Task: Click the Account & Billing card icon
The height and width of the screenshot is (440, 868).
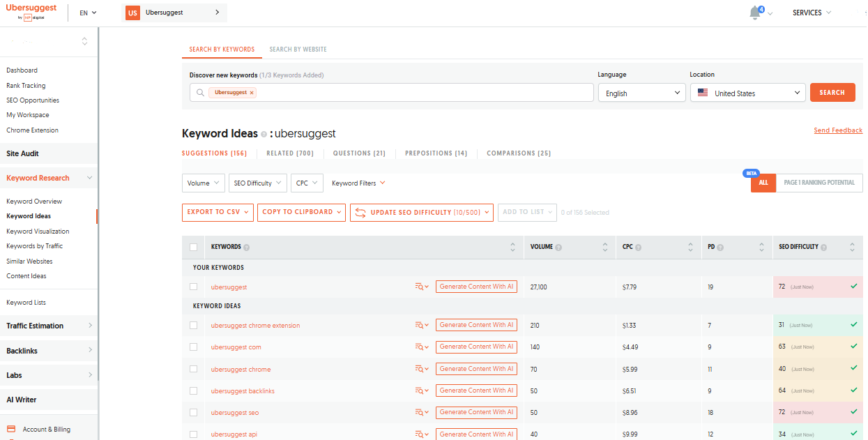Action: (x=10, y=429)
